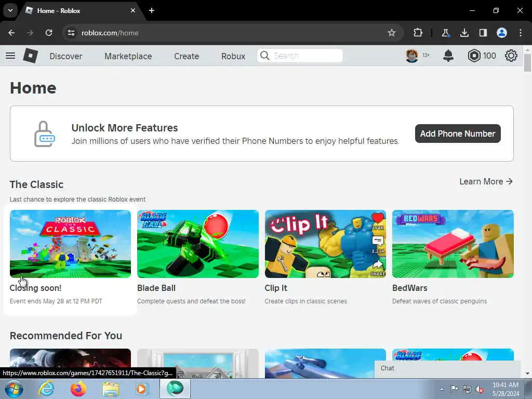This screenshot has width=532, height=399.
Task: View site information for roblox.com
Action: (x=71, y=33)
